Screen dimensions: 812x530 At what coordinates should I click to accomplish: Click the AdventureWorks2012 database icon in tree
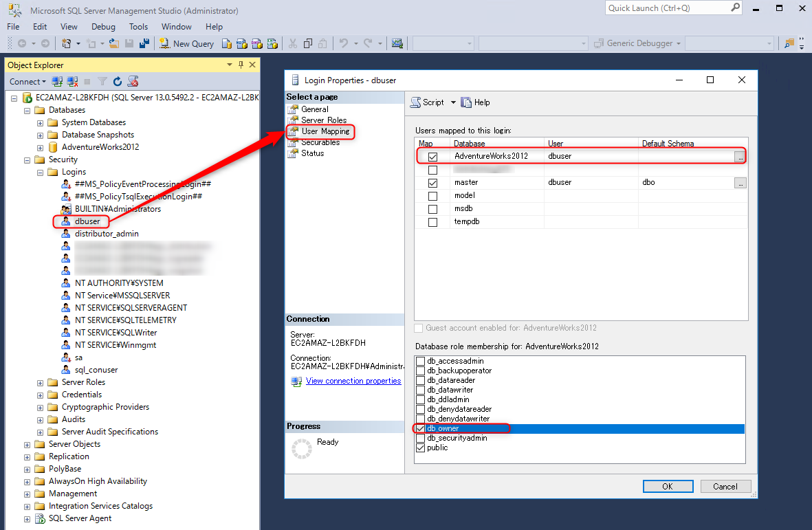53,147
